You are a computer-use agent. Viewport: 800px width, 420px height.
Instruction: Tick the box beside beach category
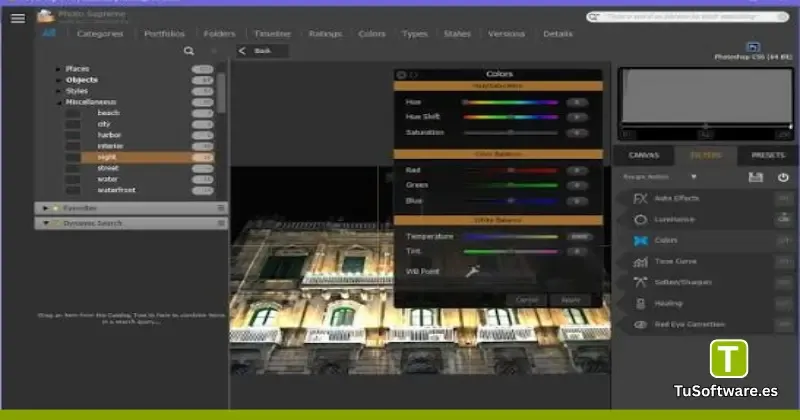pyautogui.click(x=73, y=113)
